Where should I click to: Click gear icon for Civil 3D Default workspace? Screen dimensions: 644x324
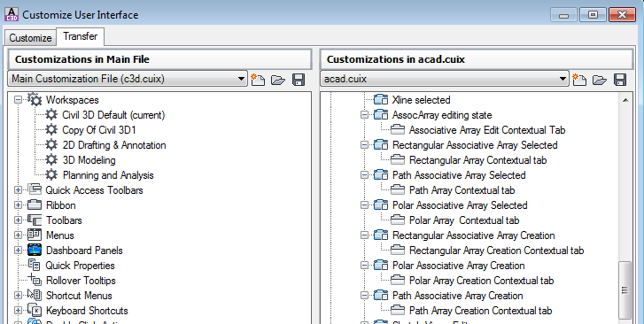point(51,114)
